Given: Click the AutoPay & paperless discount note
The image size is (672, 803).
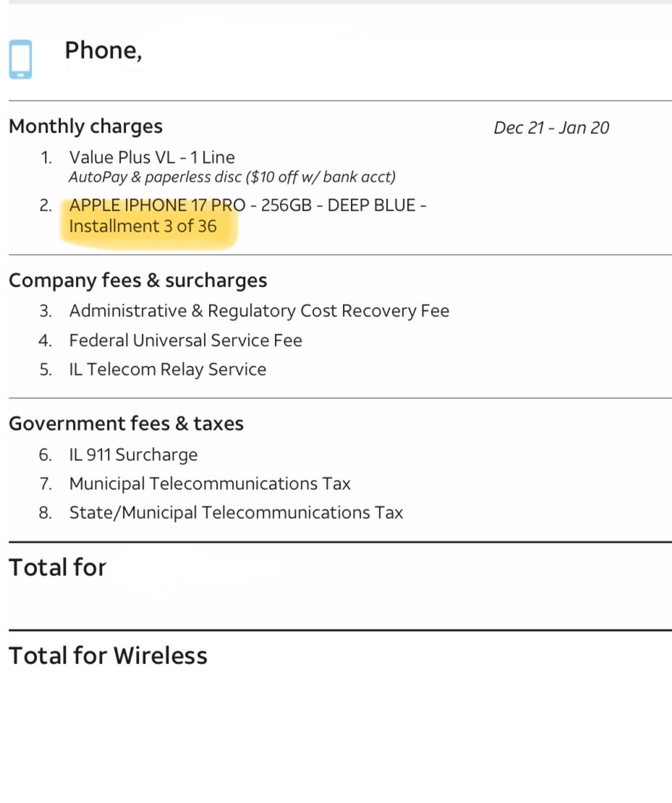Looking at the screenshot, I should 232,177.
